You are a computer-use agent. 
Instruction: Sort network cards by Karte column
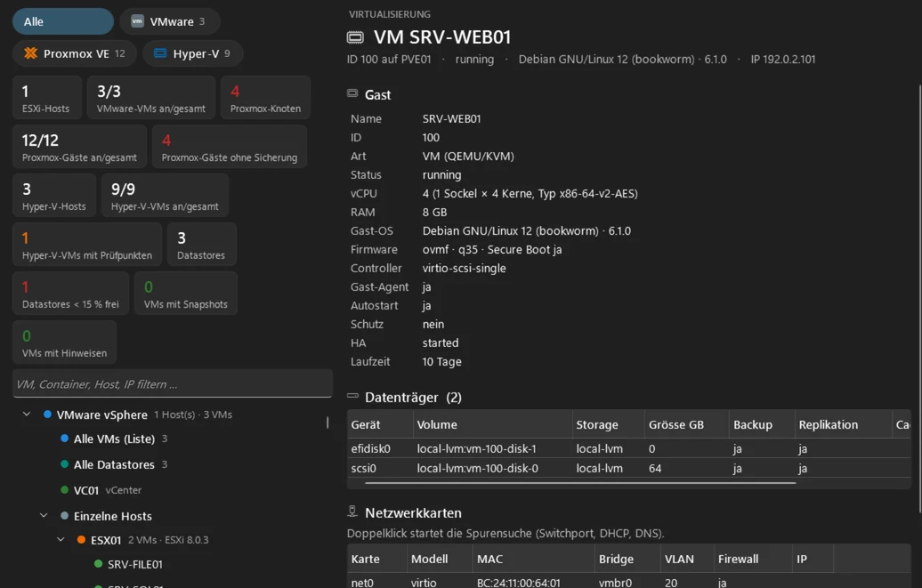tap(377, 559)
